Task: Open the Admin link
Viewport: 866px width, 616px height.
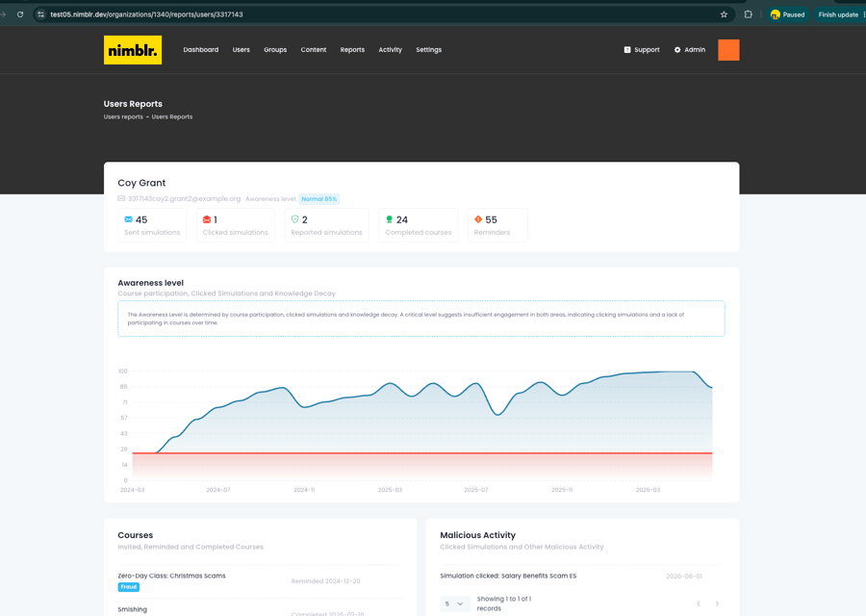Action: pos(690,50)
